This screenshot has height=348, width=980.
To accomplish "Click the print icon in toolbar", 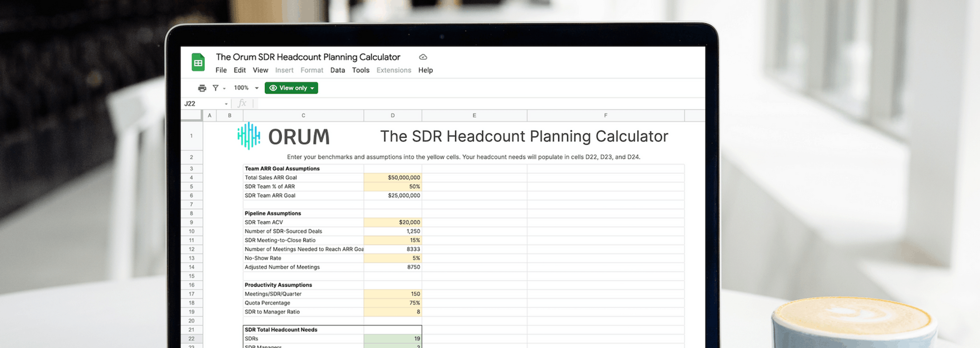I will tap(202, 88).
